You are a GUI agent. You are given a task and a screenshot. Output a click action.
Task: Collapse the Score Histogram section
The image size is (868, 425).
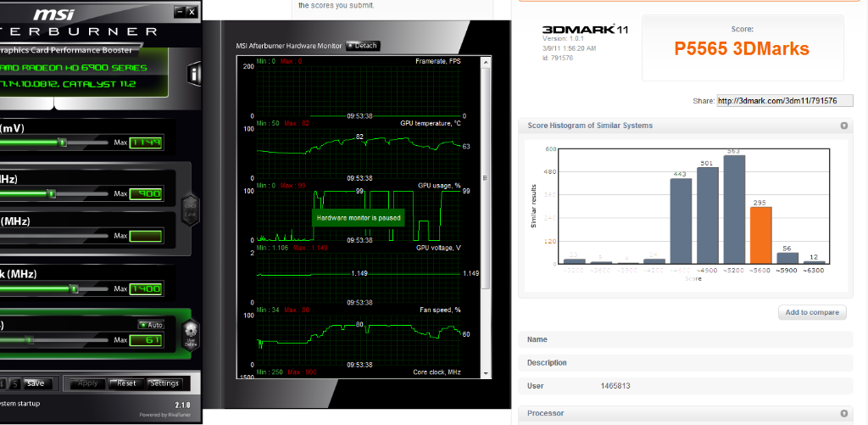843,126
